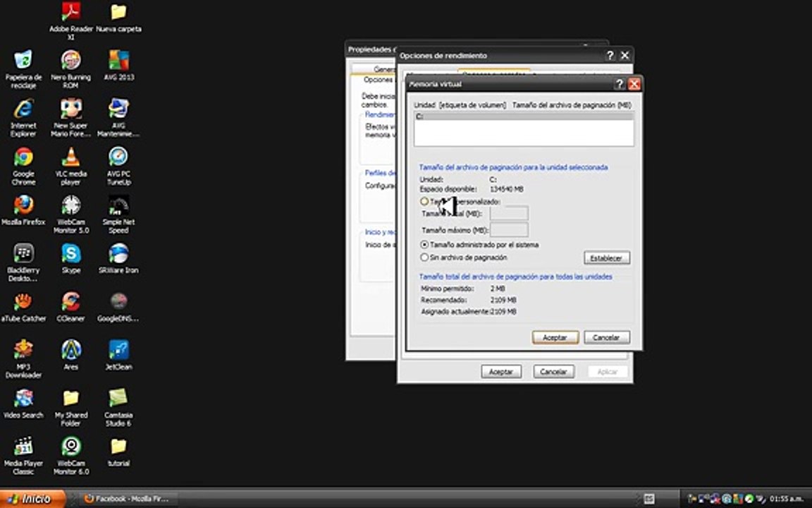Viewport: 812px width, 508px height.
Task: Open aTube Catcher icon
Action: tap(23, 301)
